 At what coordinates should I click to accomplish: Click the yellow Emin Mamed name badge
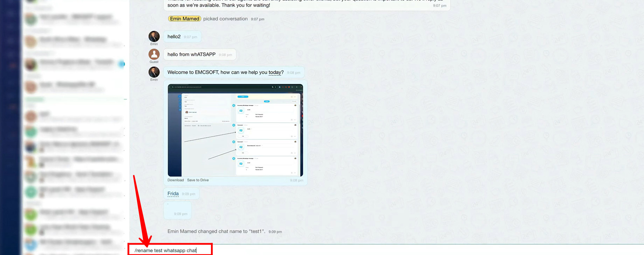coord(184,19)
